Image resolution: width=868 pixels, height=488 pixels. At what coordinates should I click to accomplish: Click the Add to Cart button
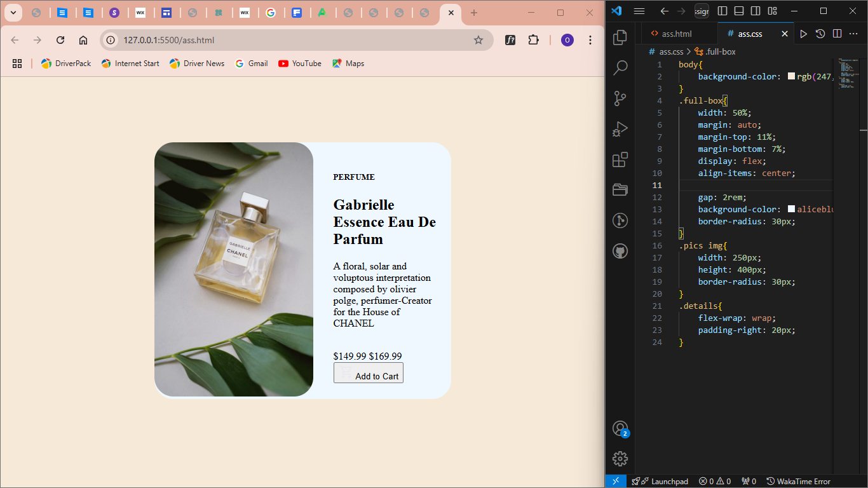369,373
